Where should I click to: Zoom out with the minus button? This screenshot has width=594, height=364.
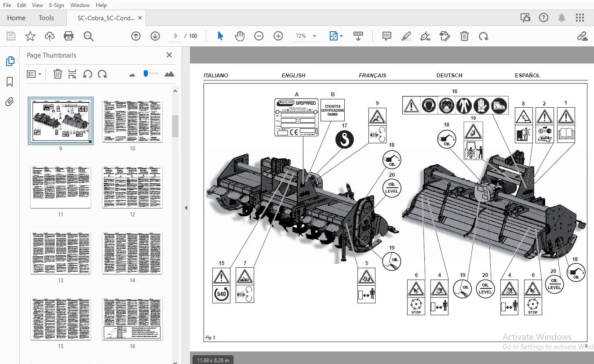pos(259,36)
